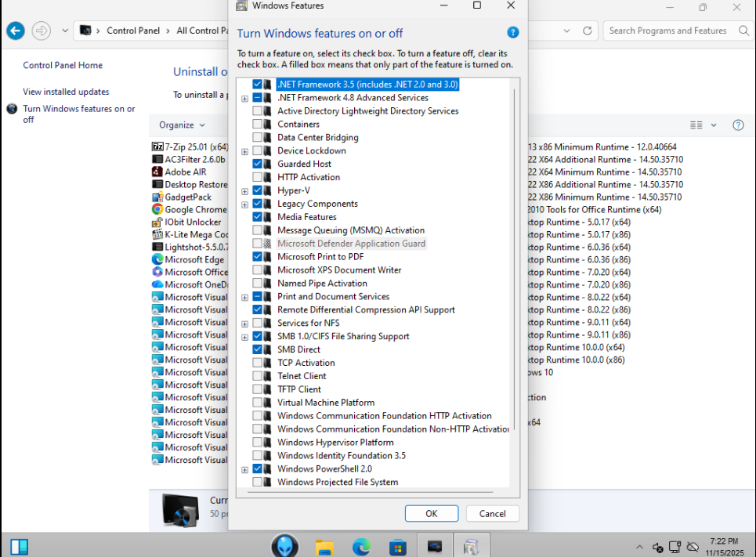The width and height of the screenshot is (756, 557).
Task: Click the GadgetPack program icon
Action: (157, 197)
